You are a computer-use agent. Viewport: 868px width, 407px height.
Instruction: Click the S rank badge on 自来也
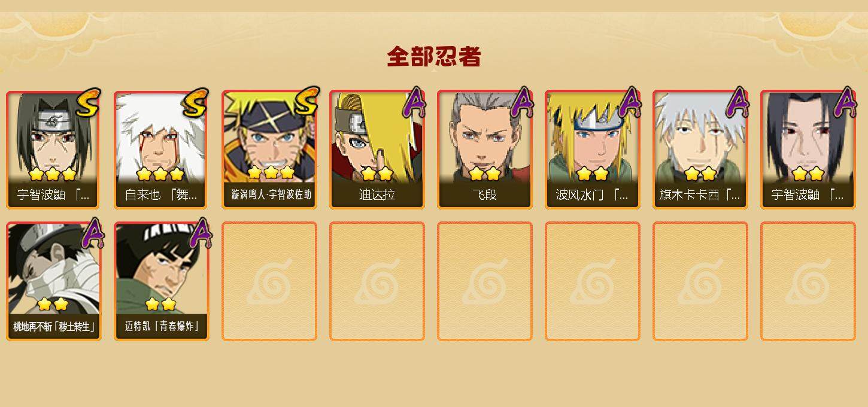pyautogui.click(x=195, y=103)
